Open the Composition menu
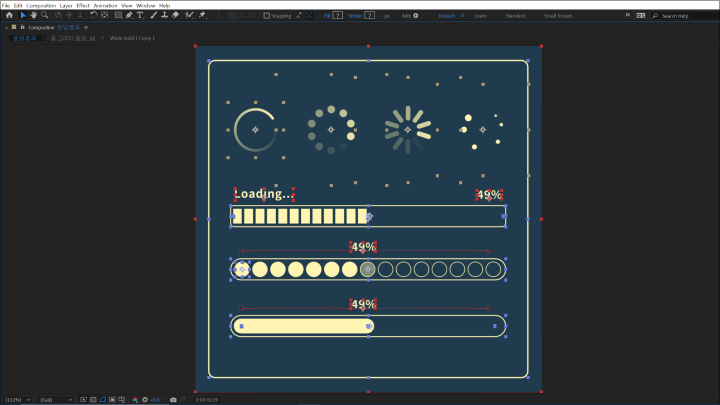 pyautogui.click(x=41, y=6)
